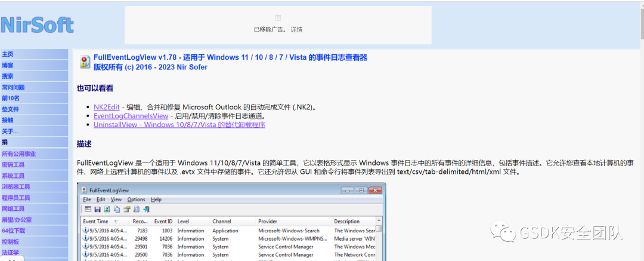Viewport: 644px width, 261px height.
Task: Open the 关于... sidebar link
Action: (10, 131)
